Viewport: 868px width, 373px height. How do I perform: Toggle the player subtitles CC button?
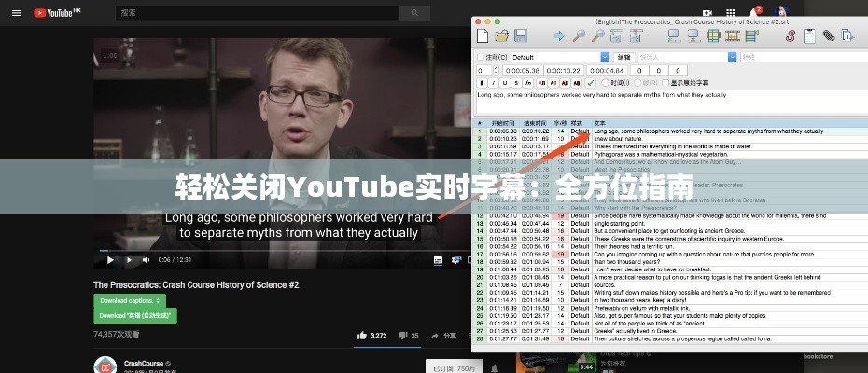(x=438, y=259)
